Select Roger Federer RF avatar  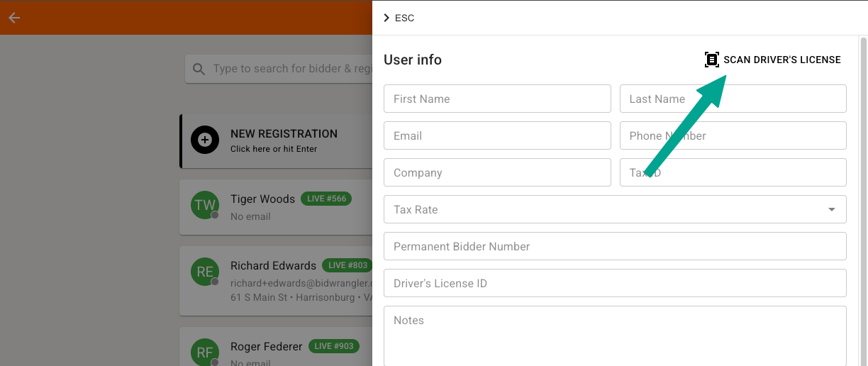pos(205,353)
